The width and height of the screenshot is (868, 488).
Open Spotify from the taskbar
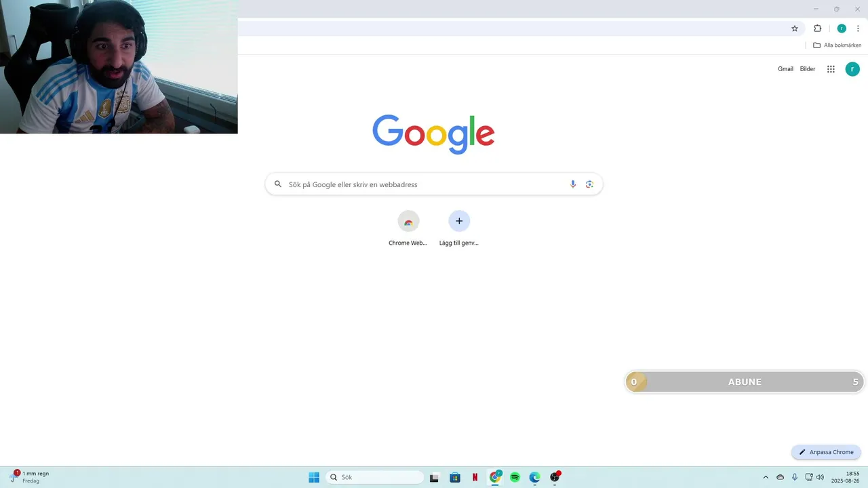[515, 477]
